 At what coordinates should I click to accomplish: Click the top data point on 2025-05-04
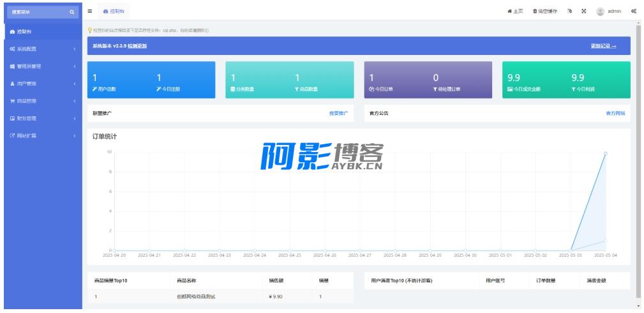pyautogui.click(x=605, y=153)
